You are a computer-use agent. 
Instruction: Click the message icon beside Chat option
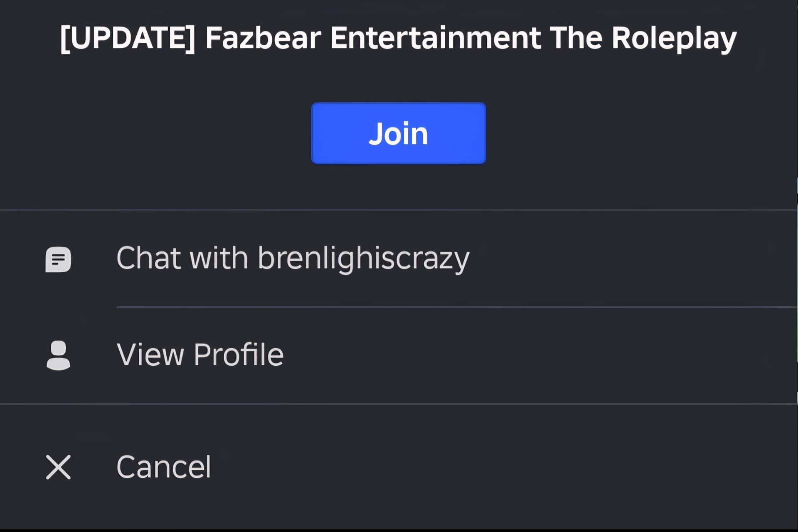tap(58, 259)
